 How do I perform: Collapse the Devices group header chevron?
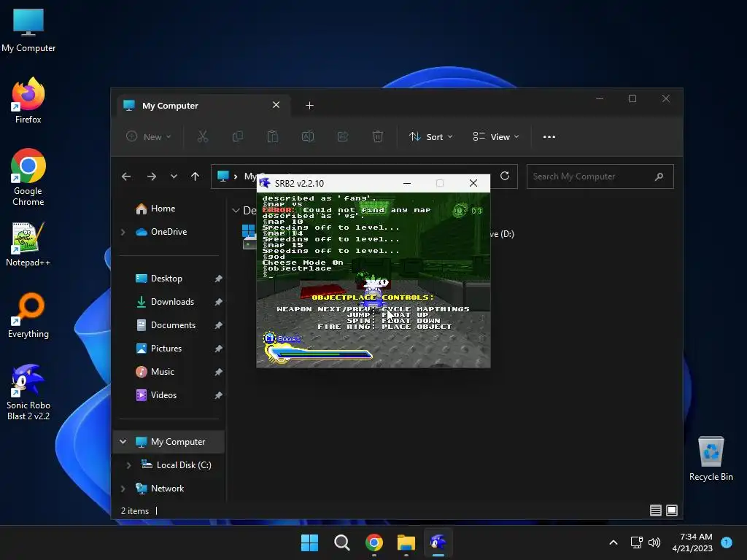coord(236,211)
